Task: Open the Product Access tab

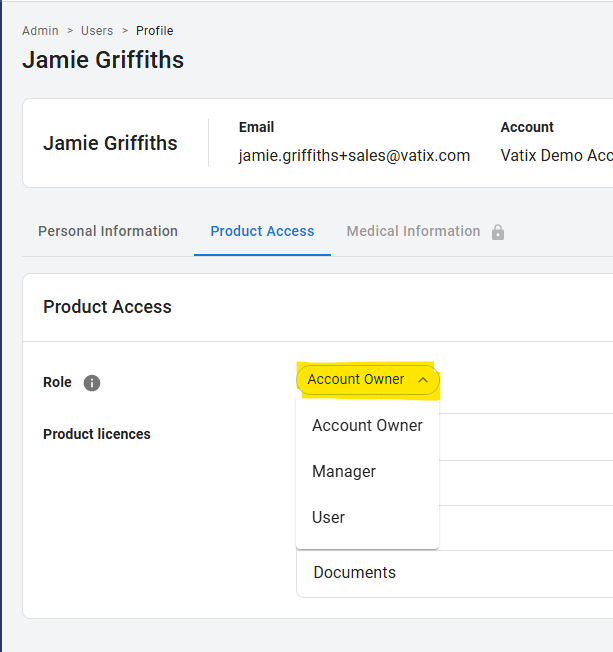Action: coord(262,231)
